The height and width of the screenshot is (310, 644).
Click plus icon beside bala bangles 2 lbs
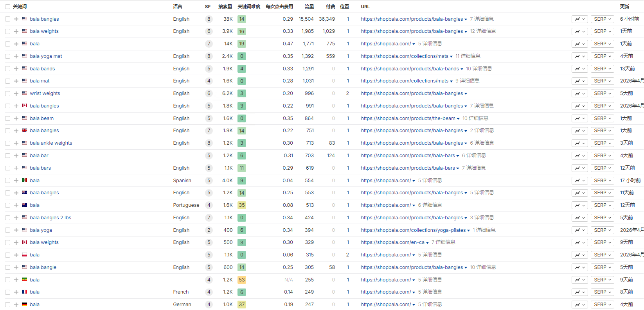tap(16, 218)
